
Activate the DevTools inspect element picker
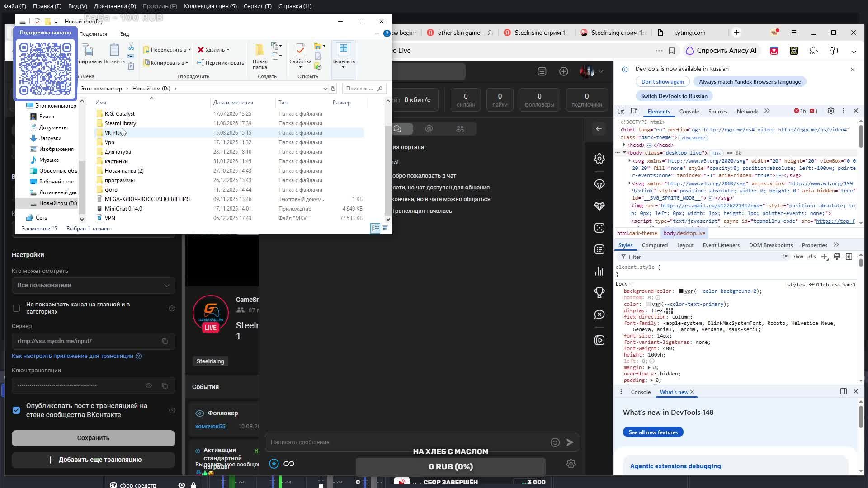click(x=621, y=111)
